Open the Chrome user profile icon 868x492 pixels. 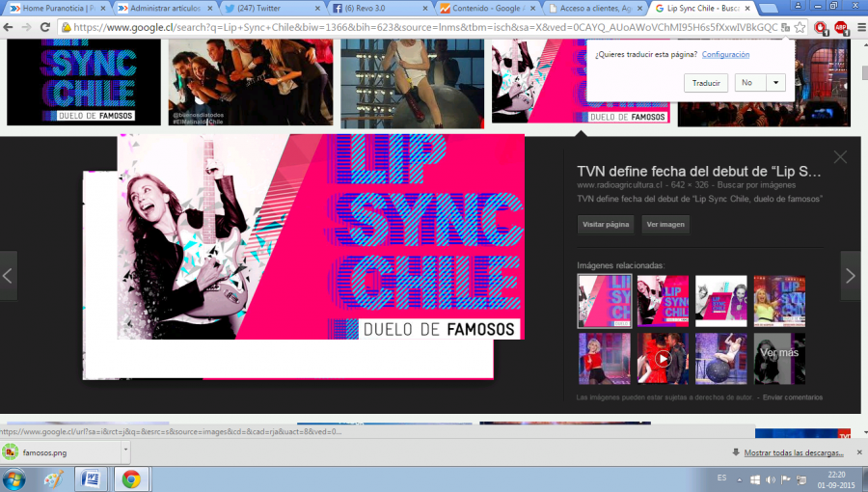click(798, 6)
